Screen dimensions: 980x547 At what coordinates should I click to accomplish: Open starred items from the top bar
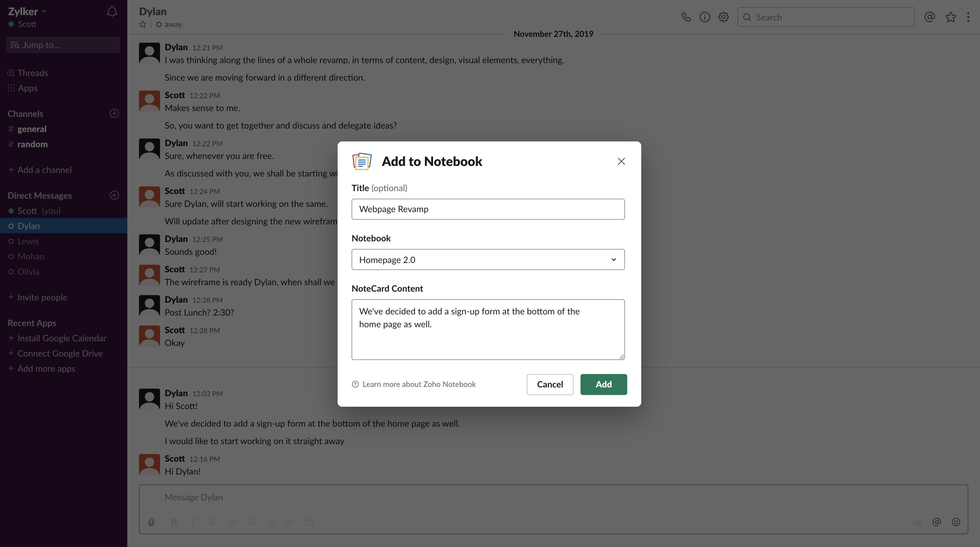(x=950, y=17)
